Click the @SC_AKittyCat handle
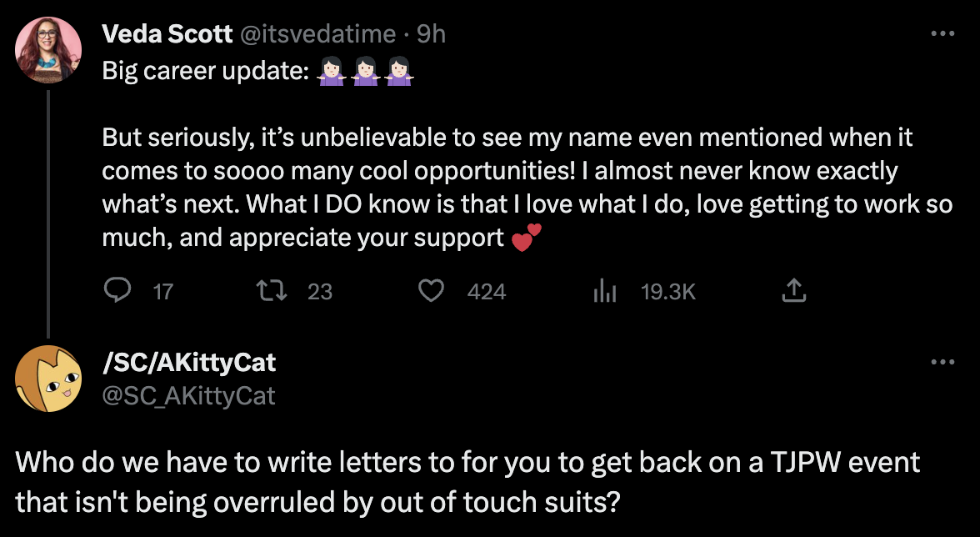Screen dimensions: 980x537 [188, 394]
